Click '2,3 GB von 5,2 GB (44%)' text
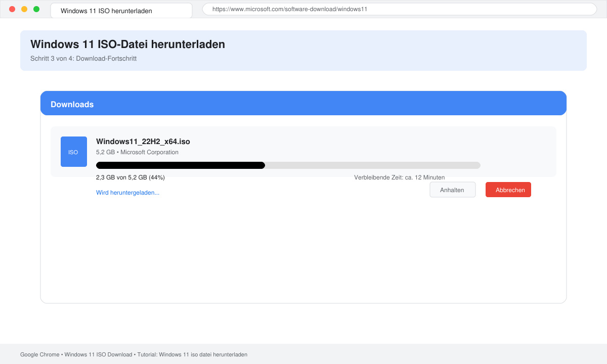This screenshot has width=607, height=364. click(131, 177)
